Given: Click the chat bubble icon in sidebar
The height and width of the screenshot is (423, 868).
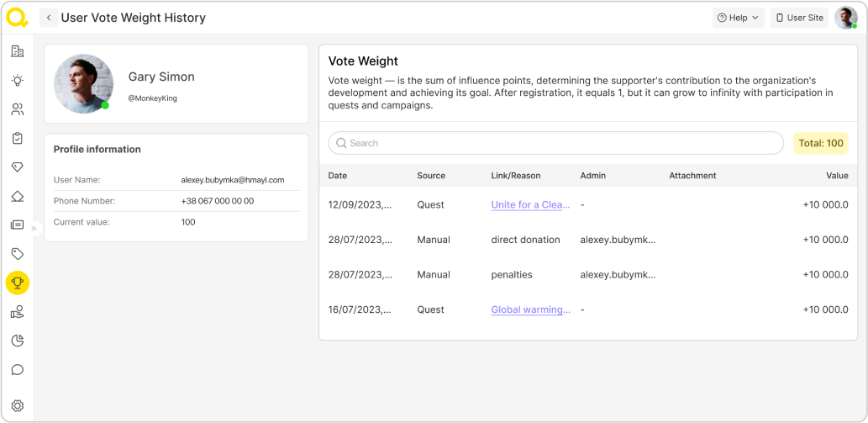Looking at the screenshot, I should tap(17, 370).
